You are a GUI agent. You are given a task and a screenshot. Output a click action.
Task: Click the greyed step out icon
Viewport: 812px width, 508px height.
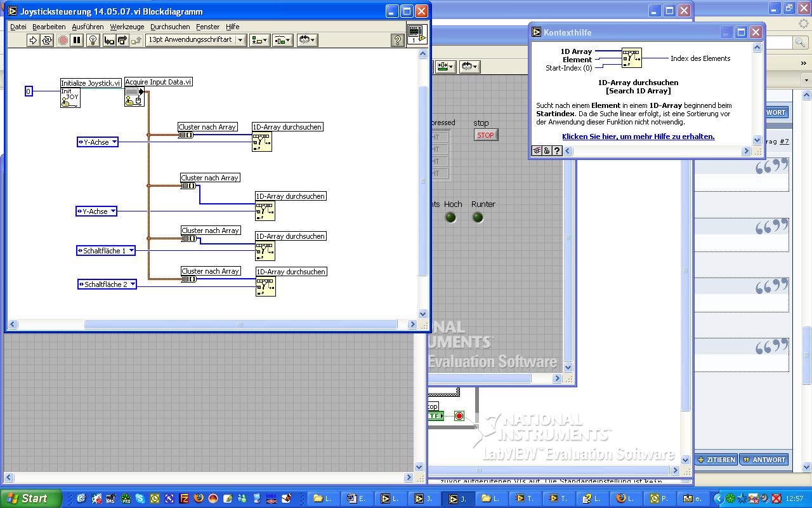[x=136, y=40]
